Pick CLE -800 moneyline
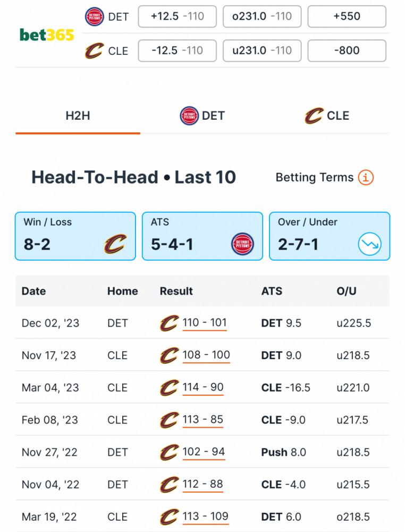405x532 pixels. 347,51
